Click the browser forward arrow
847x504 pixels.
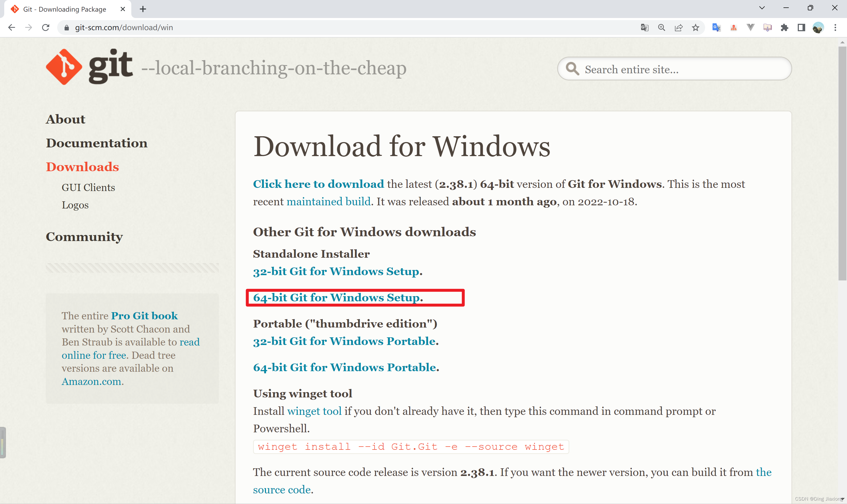(29, 28)
